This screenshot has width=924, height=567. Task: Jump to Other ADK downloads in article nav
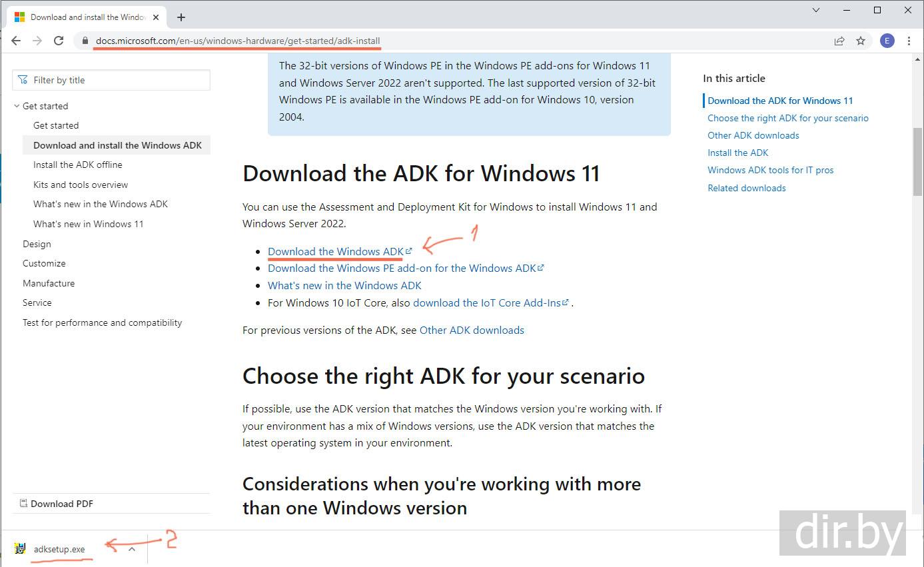753,135
